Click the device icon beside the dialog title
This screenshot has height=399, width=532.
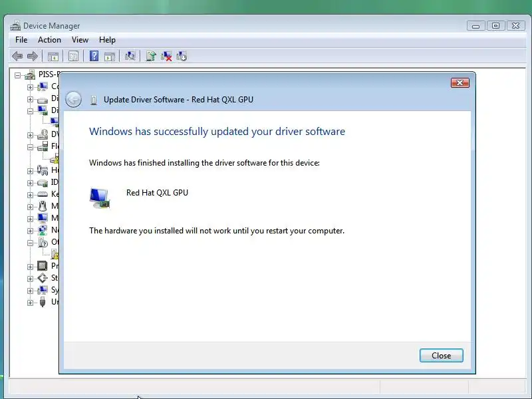pyautogui.click(x=94, y=100)
